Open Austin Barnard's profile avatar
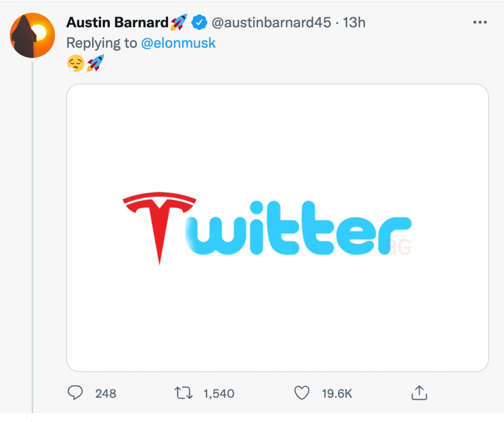 (x=33, y=35)
